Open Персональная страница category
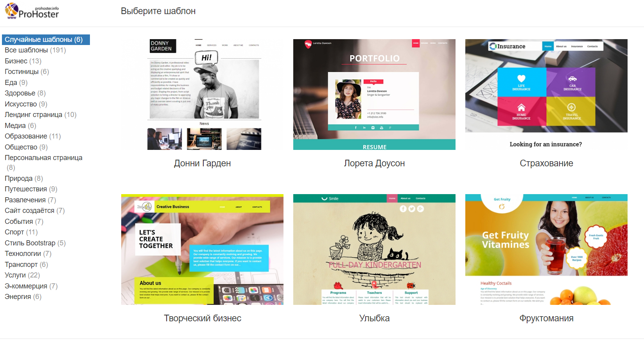This screenshot has width=644, height=344. click(x=43, y=158)
